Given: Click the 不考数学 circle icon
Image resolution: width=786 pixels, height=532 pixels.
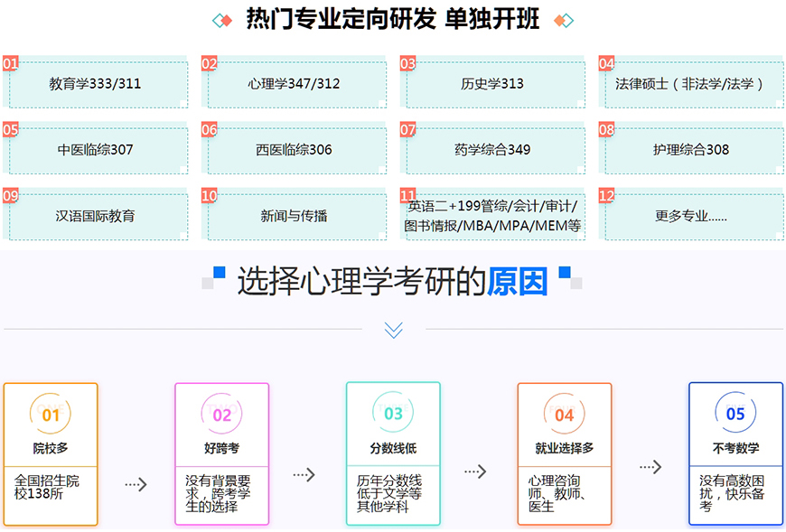Looking at the screenshot, I should click(x=735, y=413).
